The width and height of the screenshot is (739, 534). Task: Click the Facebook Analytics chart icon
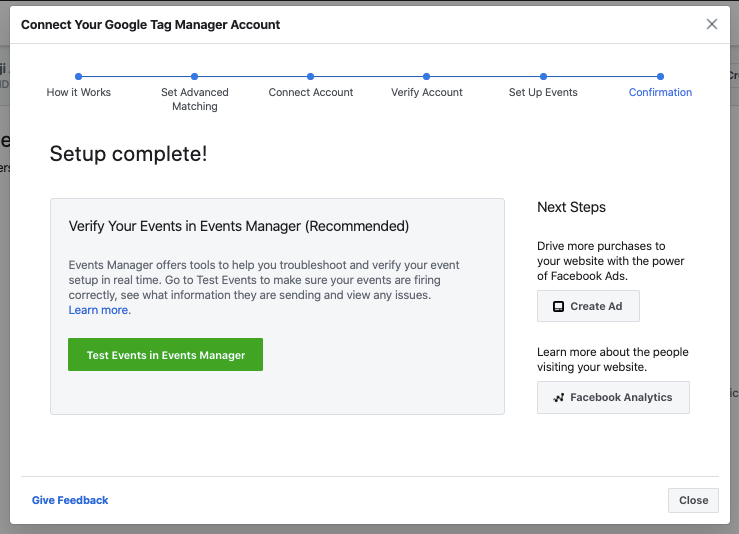[x=558, y=397]
